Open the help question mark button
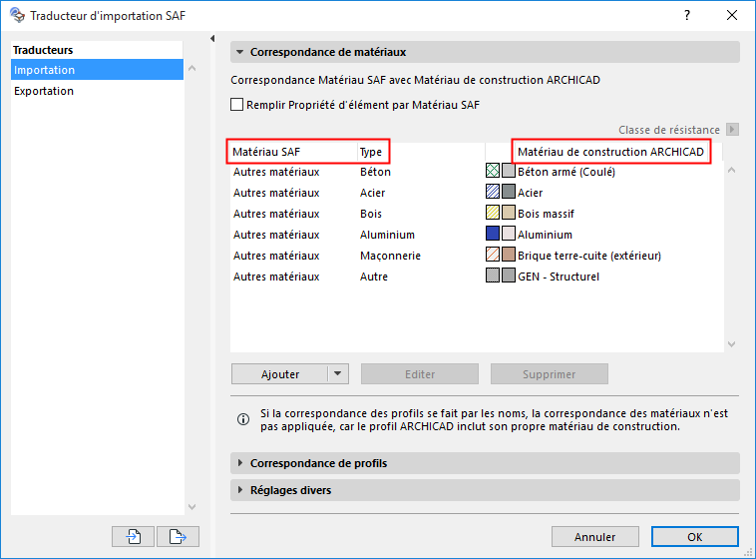 point(687,15)
